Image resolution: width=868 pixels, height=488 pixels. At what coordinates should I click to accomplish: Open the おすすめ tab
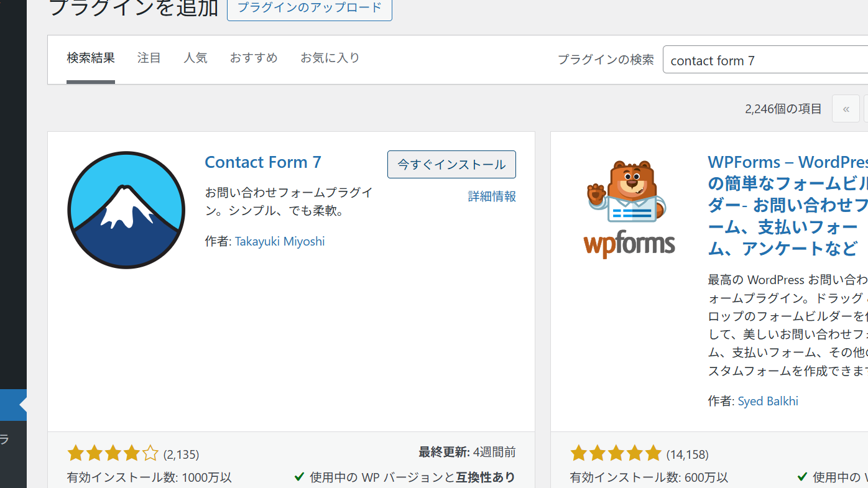(254, 58)
